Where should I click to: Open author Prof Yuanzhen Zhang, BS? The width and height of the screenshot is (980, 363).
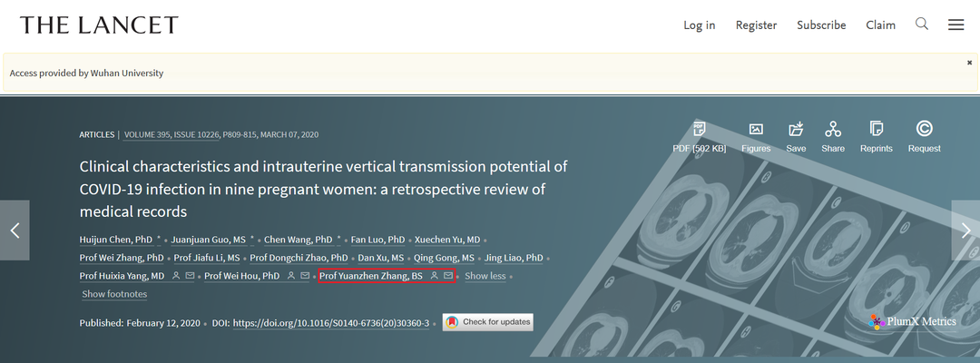[370, 276]
